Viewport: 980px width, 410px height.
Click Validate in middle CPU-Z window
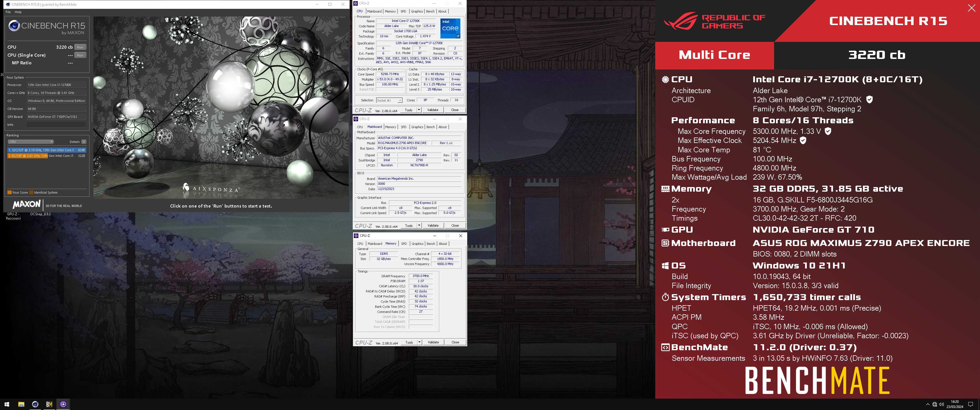click(433, 225)
